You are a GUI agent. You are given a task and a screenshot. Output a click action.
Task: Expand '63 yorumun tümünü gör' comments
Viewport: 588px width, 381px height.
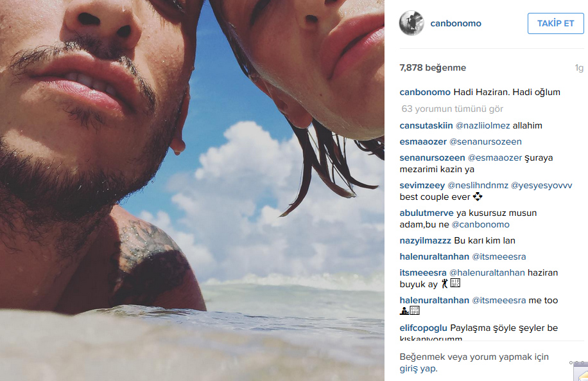[453, 109]
